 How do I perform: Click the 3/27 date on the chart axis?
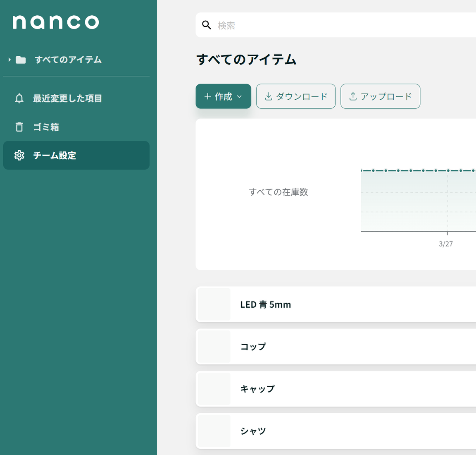tap(446, 244)
